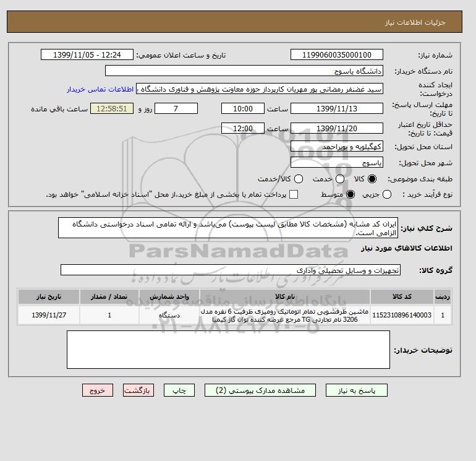
Task: Select the کالا/خدمت radio button
Action: (299, 179)
